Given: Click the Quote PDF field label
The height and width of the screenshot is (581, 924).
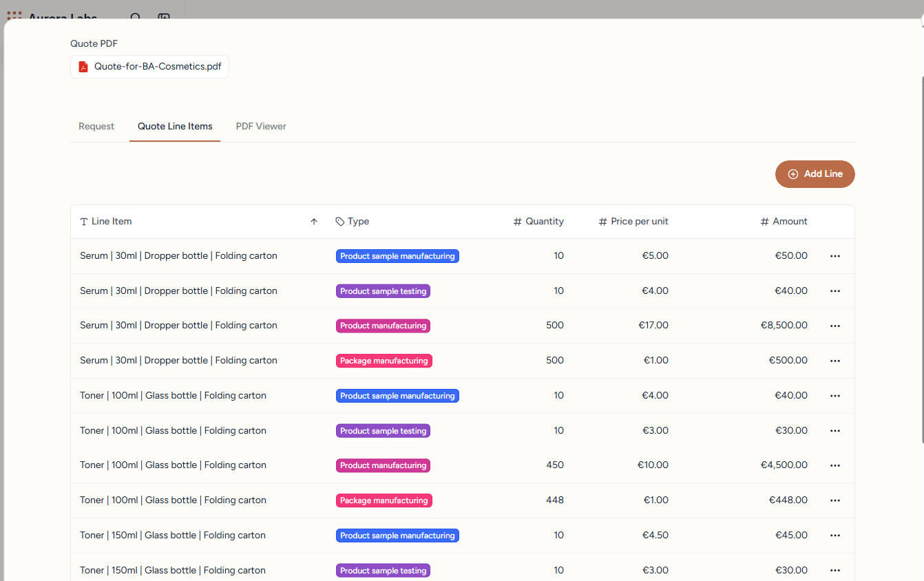Looking at the screenshot, I should (x=94, y=43).
